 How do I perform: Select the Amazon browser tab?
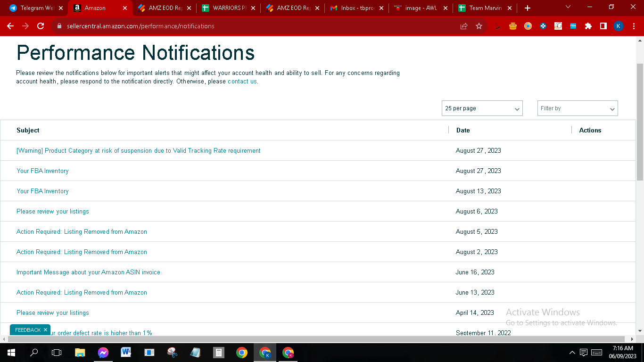(100, 8)
